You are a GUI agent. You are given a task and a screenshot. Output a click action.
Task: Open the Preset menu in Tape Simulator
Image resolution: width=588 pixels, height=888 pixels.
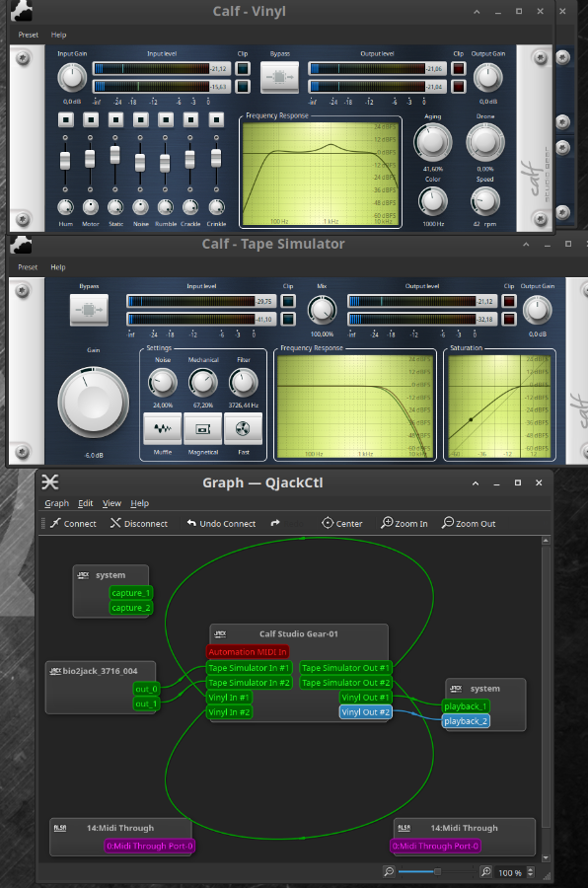(x=28, y=266)
